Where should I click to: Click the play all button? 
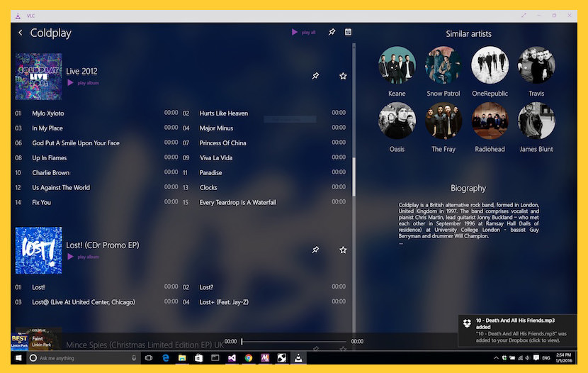click(304, 33)
